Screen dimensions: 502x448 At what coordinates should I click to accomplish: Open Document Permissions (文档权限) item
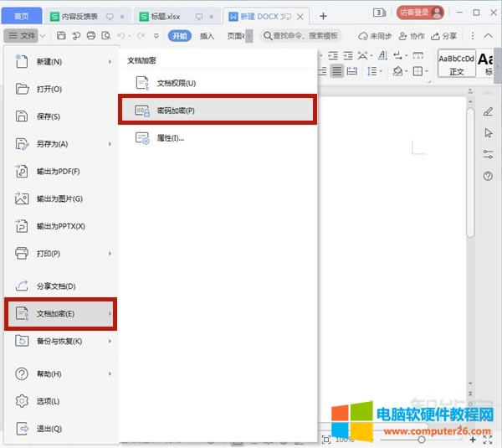click(176, 83)
